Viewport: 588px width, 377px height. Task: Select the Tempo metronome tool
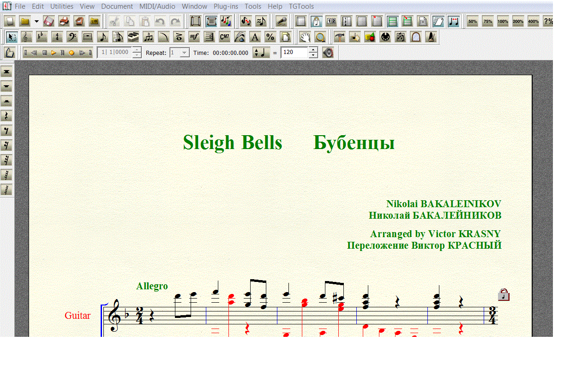(431, 37)
